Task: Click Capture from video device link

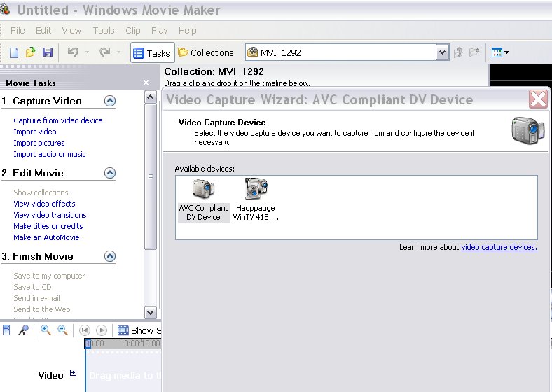Action: click(x=57, y=120)
